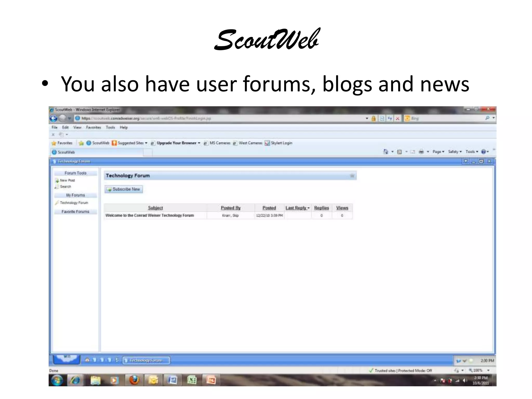Click the Windows Start orb
This screenshot has width=532, height=399.
coord(57,381)
